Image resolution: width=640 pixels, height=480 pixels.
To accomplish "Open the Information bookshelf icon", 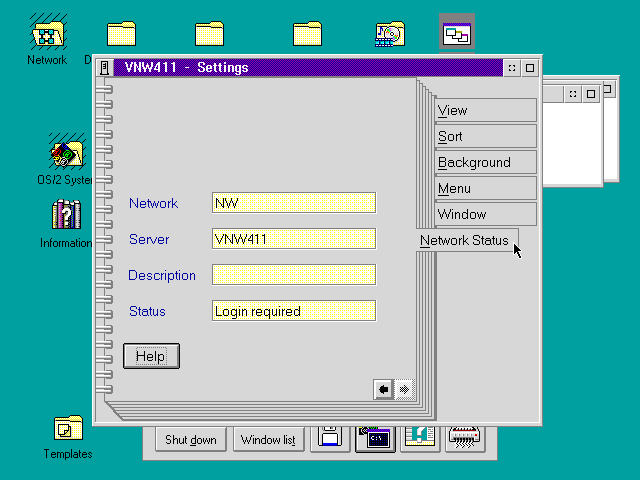I will (67, 215).
